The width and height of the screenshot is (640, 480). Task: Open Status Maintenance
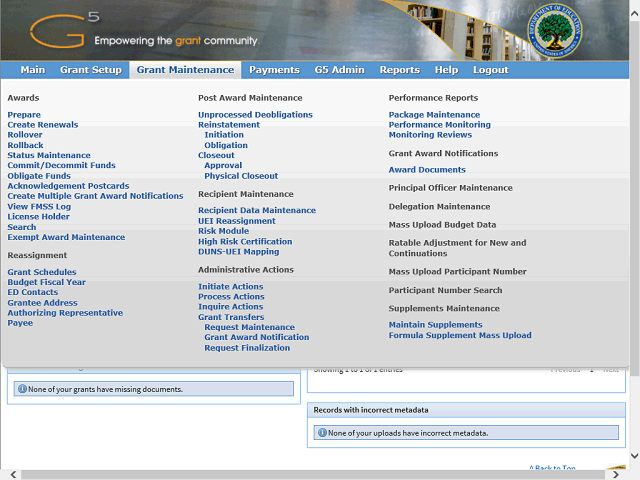click(x=49, y=155)
